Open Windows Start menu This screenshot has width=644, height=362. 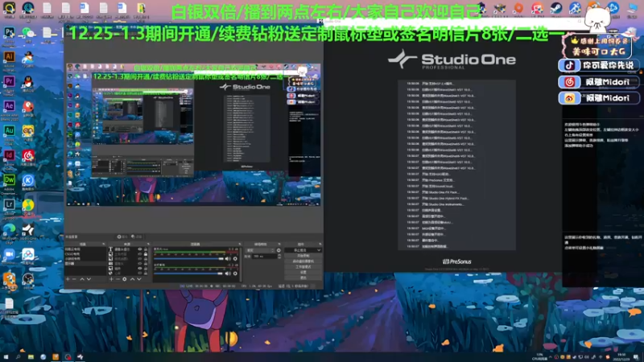point(6,357)
